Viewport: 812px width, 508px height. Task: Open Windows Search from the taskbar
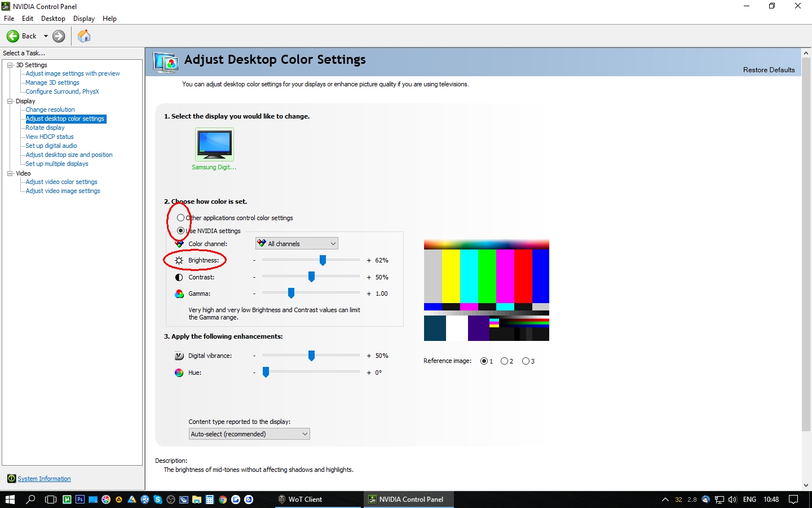tap(30, 500)
